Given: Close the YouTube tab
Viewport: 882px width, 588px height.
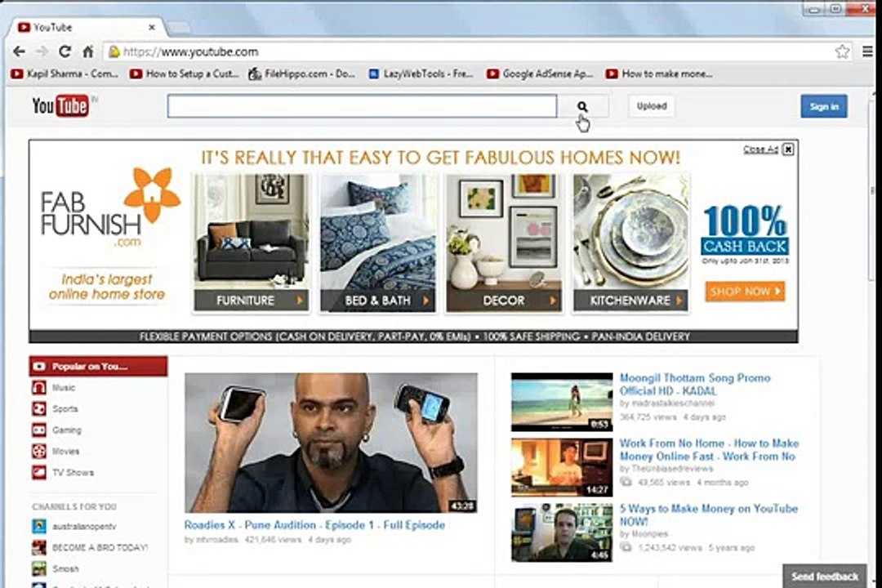Looking at the screenshot, I should coord(151,27).
